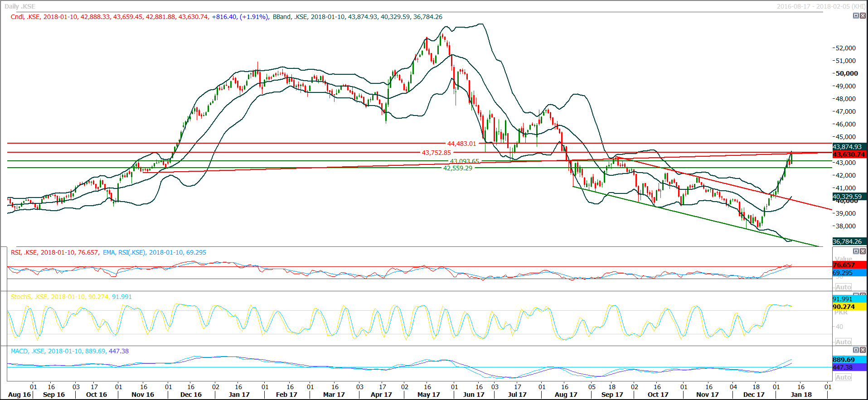The height and width of the screenshot is (400, 868).
Task: Toggle Auto scaling on the RSI panel
Action: point(843,287)
